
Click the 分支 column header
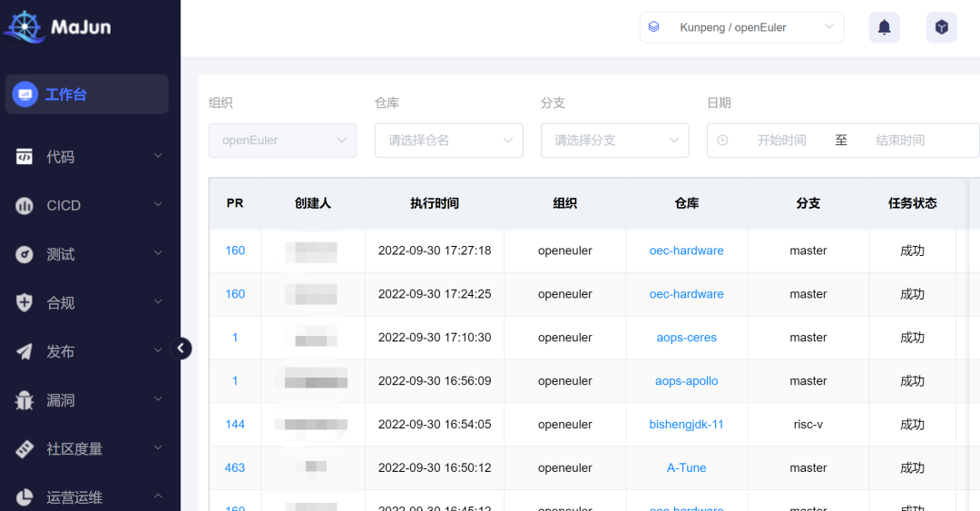(808, 203)
